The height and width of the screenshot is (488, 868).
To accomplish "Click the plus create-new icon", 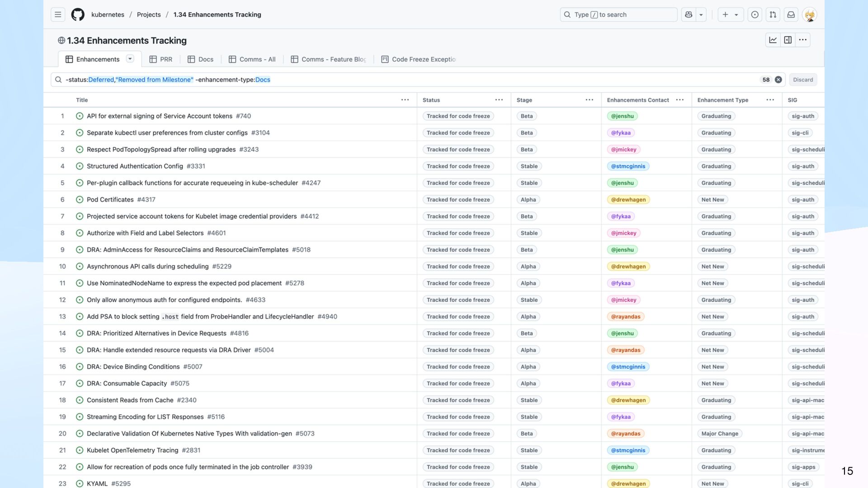I will [x=725, y=14].
